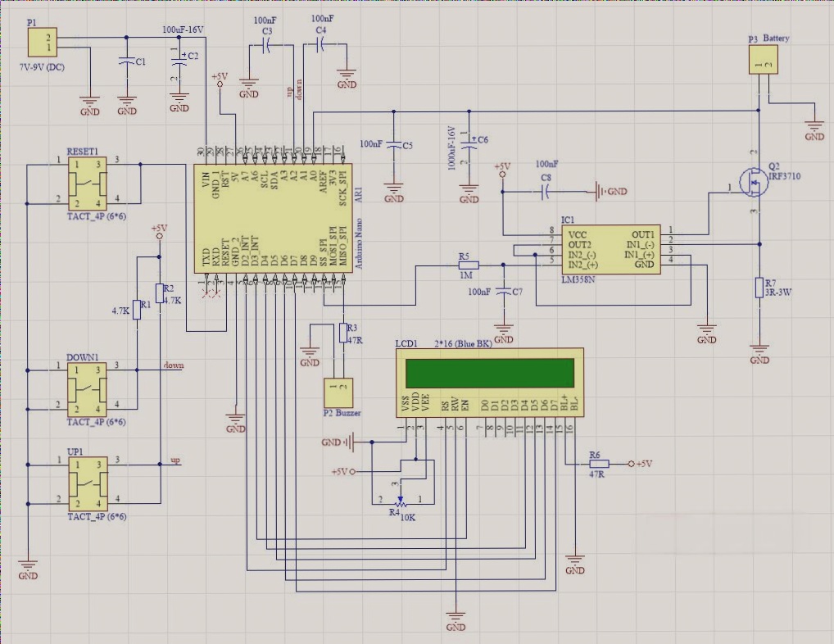Toggle the RESET1 tact switch
834x644 pixels.
[86, 182]
